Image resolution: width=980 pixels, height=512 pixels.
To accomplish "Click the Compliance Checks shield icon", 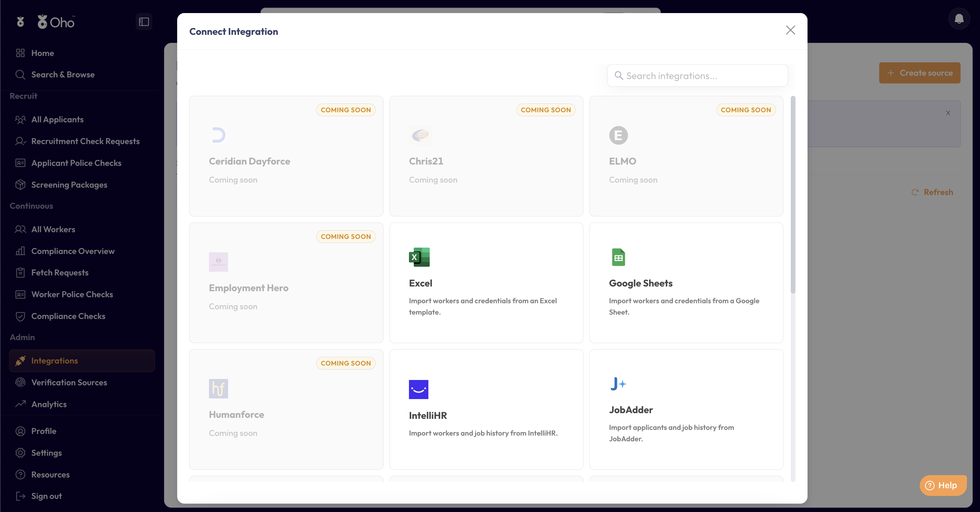I will pyautogui.click(x=20, y=316).
